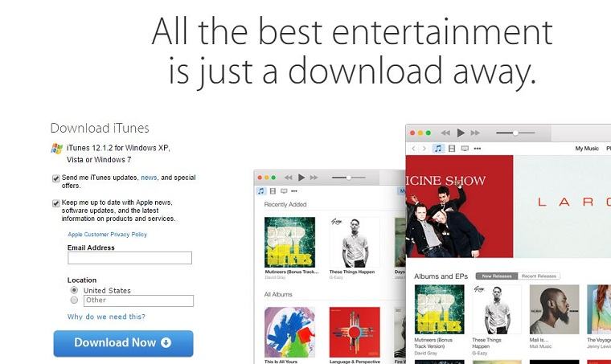Click the green zoom dot of back iTunes window
Screen dimensions: 611x364
pos(273,178)
